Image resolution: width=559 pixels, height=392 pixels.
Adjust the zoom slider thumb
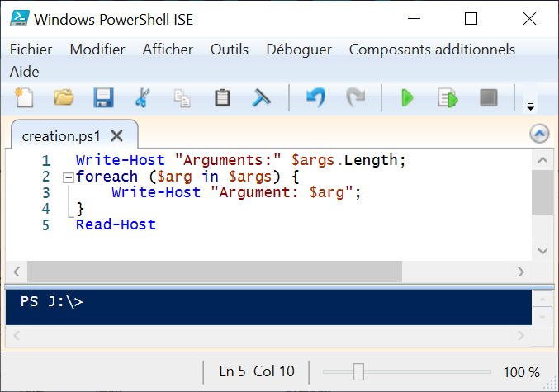coord(358,372)
